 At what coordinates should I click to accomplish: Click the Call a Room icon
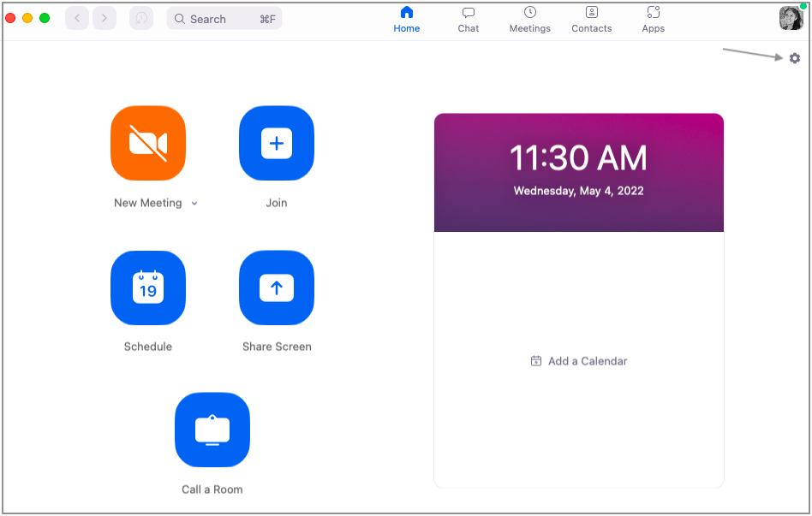[x=212, y=430]
